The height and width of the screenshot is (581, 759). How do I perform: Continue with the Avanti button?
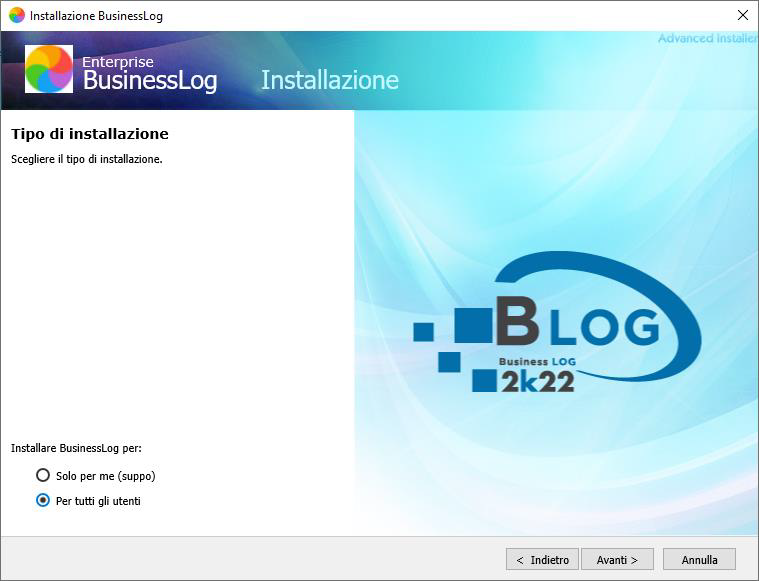coord(617,560)
